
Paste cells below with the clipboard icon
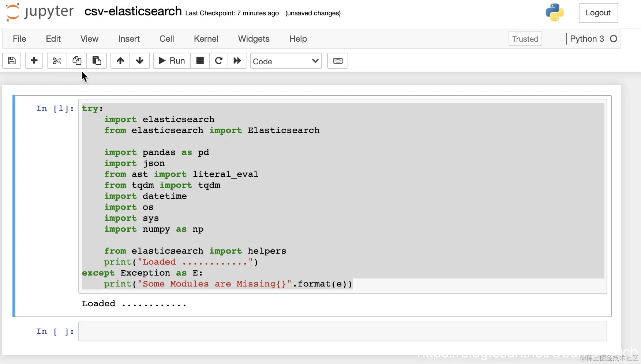[97, 61]
